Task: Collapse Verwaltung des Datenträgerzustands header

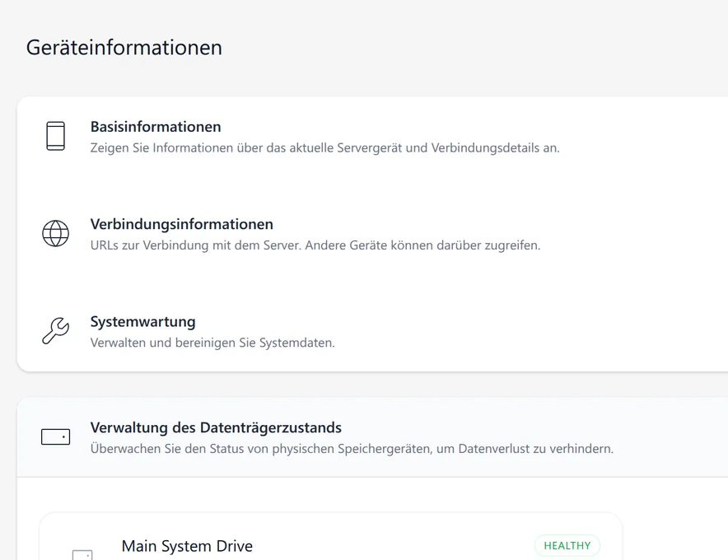Action: point(372,437)
